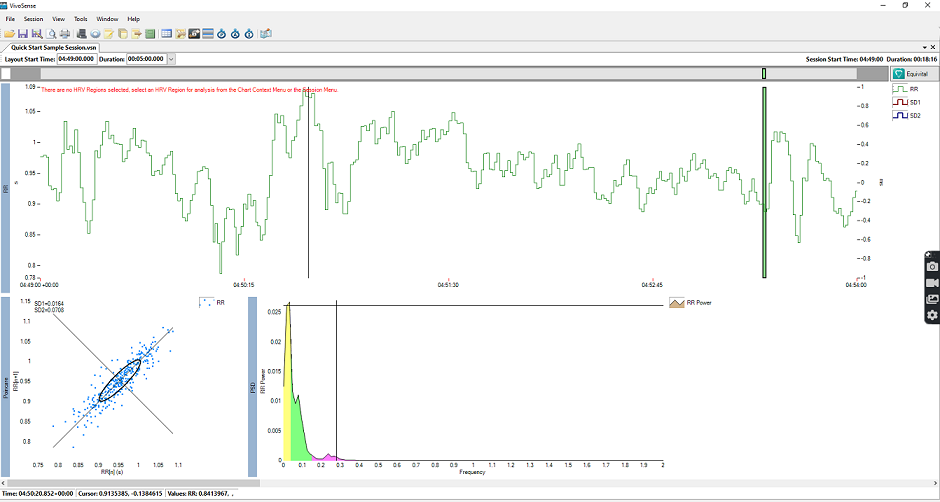Open the Tools menu
The width and height of the screenshot is (940, 502).
click(81, 19)
